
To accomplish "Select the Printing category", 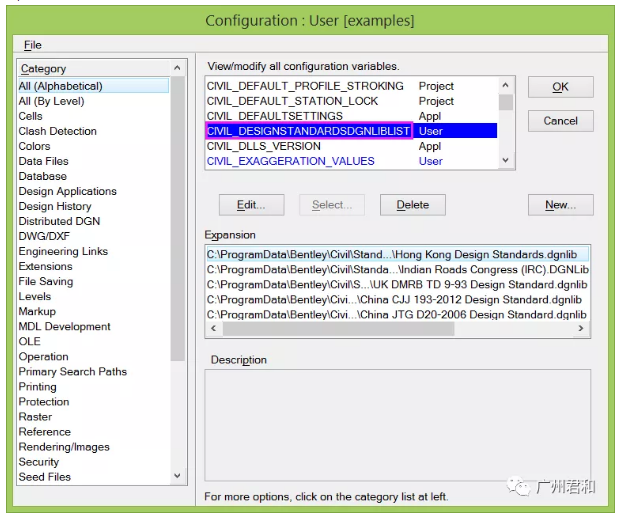I will [94, 387].
